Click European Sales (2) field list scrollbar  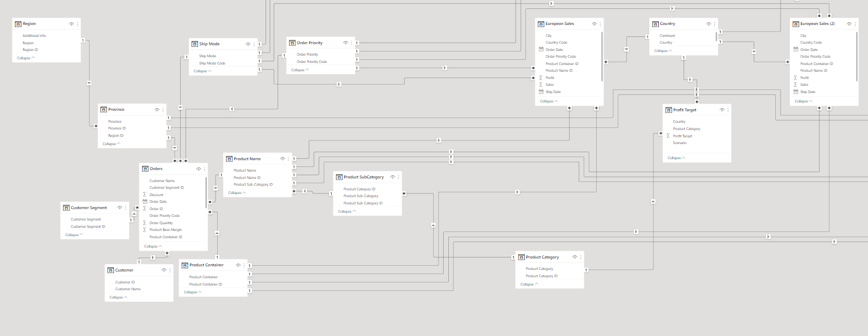coord(857,56)
